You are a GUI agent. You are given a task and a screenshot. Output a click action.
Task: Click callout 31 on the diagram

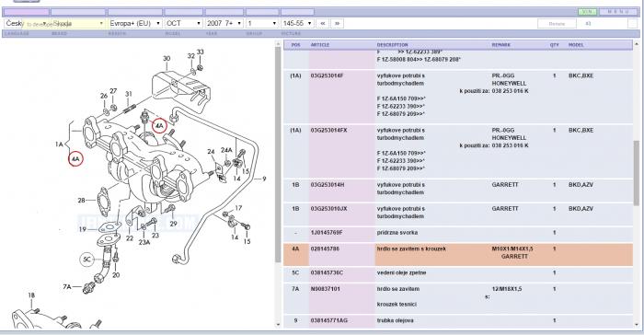click(129, 94)
